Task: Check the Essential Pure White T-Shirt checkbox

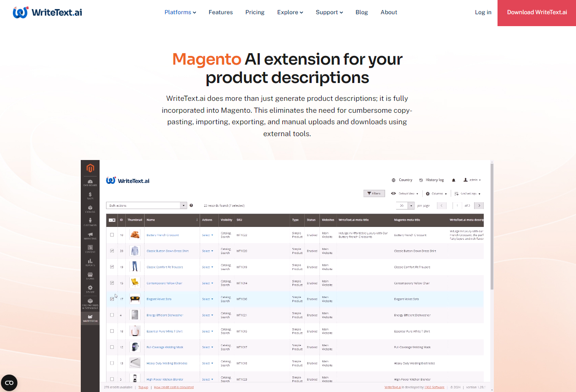Action: 112,331
